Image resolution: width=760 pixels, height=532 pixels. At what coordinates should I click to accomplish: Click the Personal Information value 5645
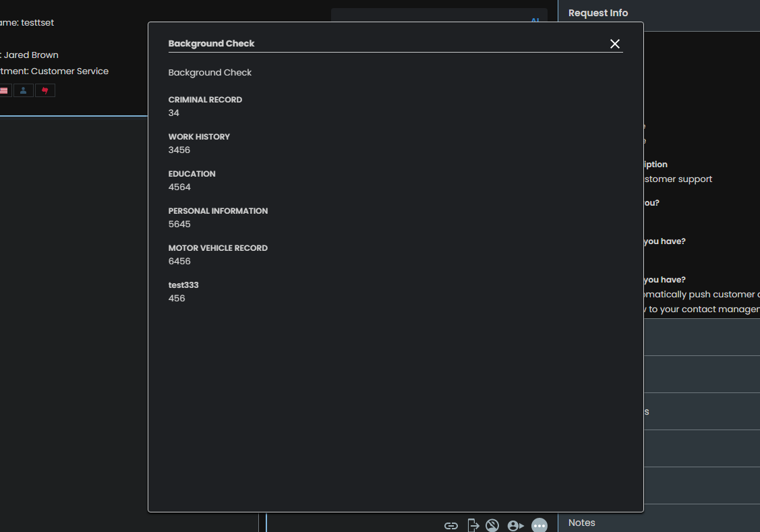[179, 225]
